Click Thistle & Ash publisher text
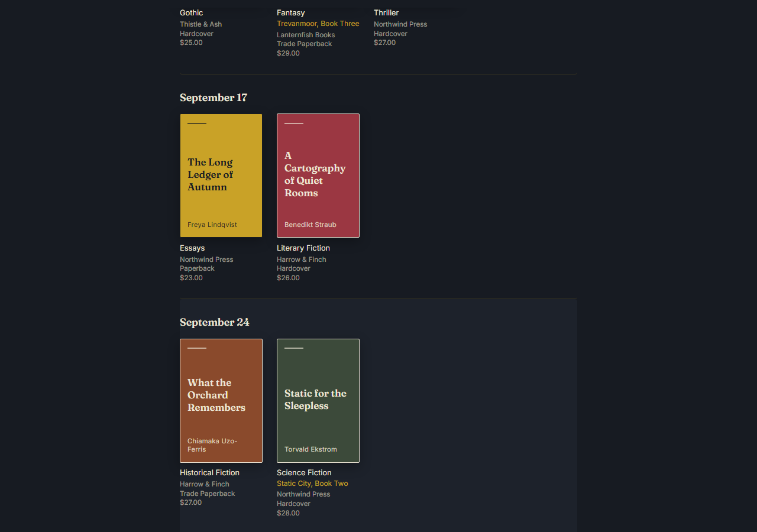The image size is (757, 532). (201, 24)
